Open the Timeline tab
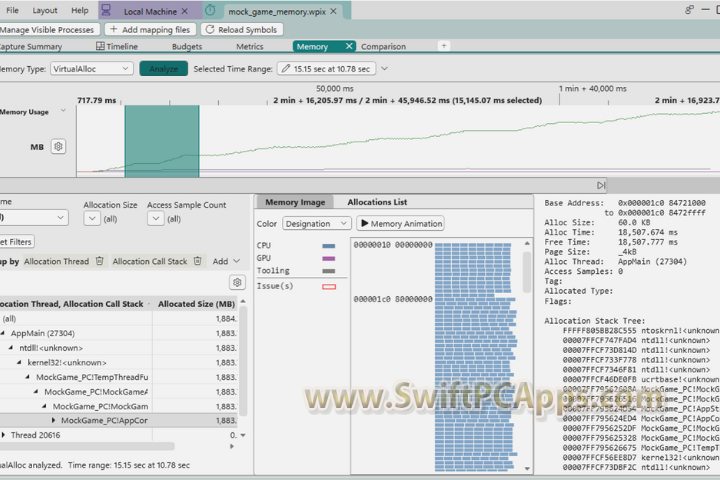 [x=117, y=46]
